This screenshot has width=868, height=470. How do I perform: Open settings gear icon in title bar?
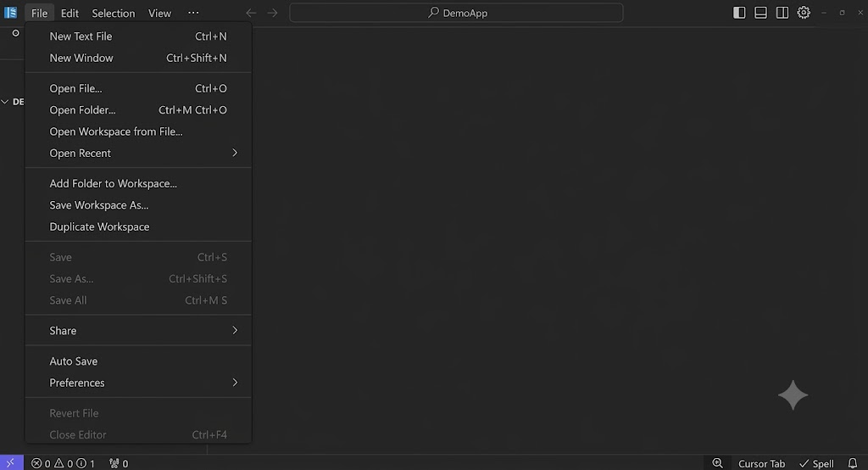[804, 13]
